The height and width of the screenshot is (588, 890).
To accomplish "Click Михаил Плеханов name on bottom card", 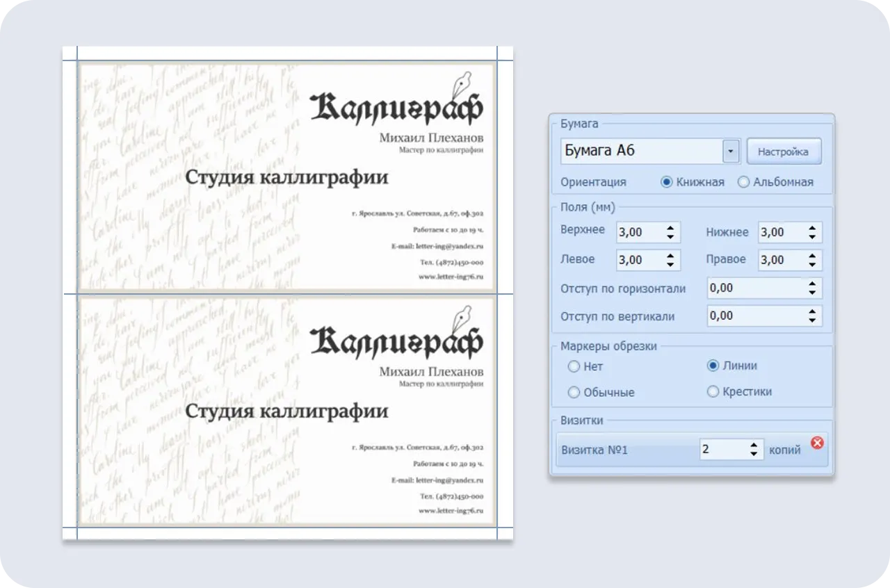I will [x=431, y=371].
